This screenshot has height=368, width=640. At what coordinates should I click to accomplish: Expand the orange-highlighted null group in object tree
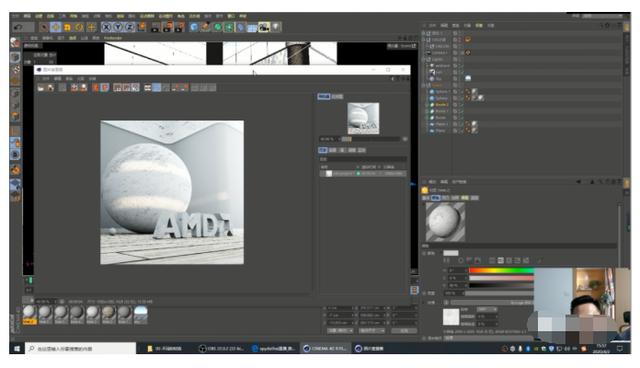pos(424,85)
